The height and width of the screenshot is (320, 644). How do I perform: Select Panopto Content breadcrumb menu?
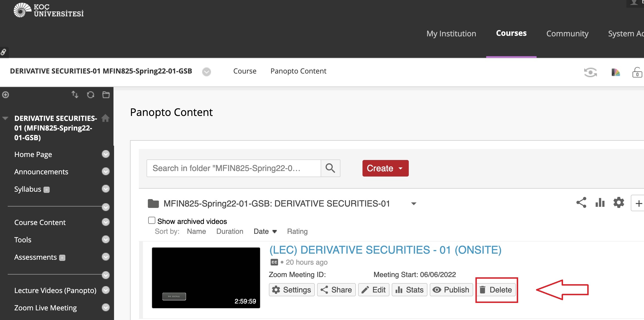(x=298, y=71)
